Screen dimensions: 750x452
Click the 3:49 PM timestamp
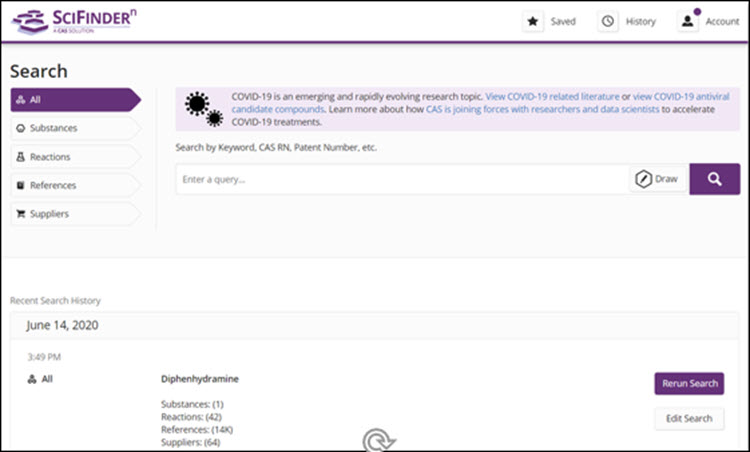44,357
